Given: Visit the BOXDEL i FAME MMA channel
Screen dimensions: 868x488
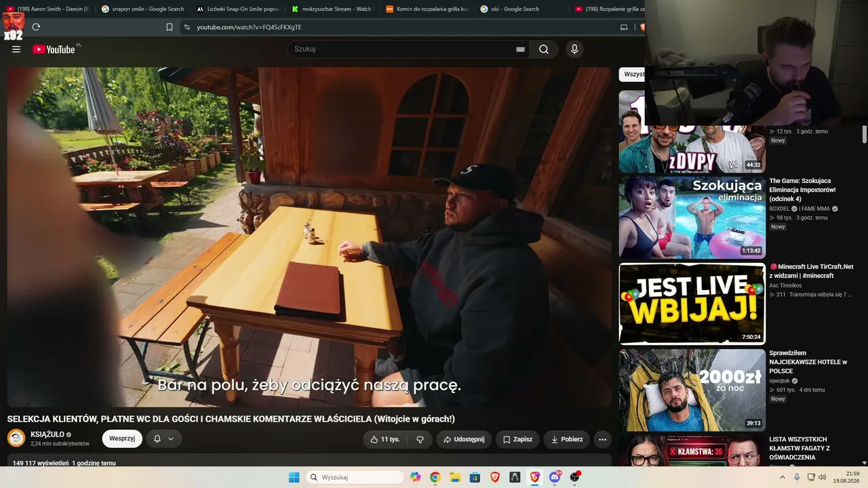Looking at the screenshot, I should tap(800, 209).
